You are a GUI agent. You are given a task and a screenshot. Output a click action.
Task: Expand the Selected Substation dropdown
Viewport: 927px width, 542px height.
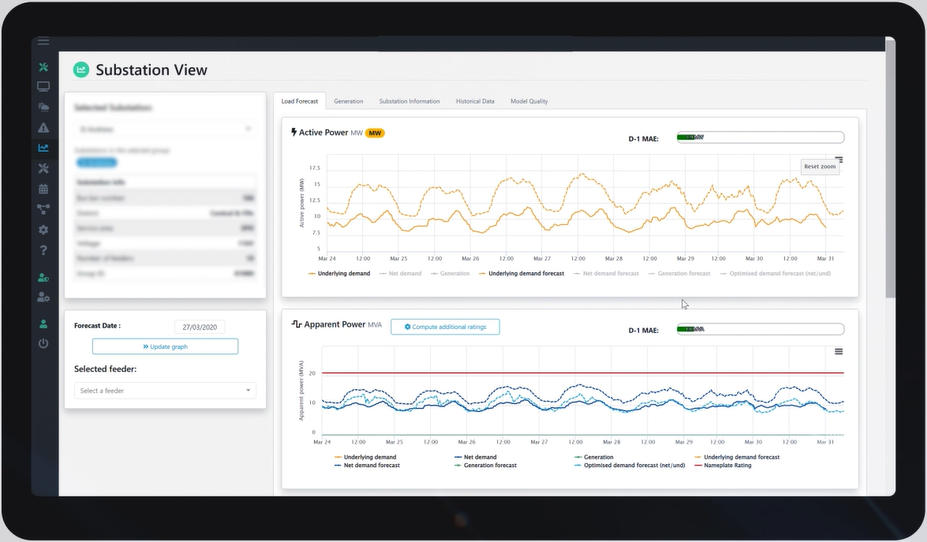coord(165,129)
